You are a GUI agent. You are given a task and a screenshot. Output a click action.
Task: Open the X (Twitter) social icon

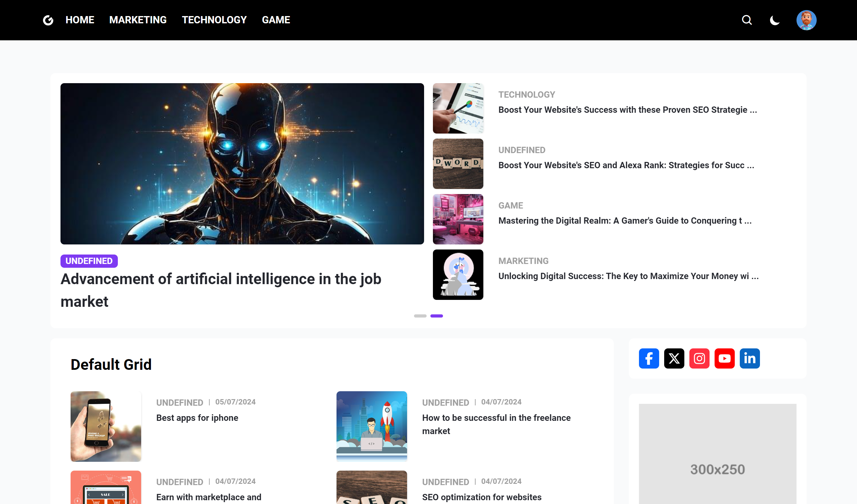point(674,358)
